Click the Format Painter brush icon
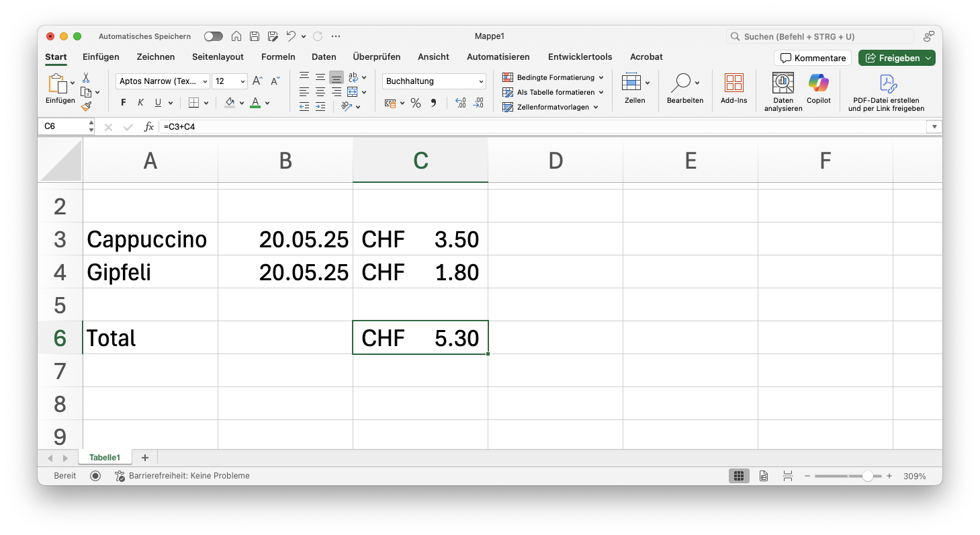Image resolution: width=980 pixels, height=535 pixels. [x=86, y=106]
